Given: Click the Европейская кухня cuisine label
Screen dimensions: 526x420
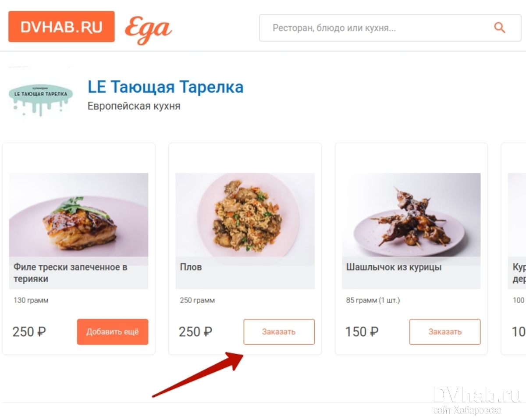Looking at the screenshot, I should pyautogui.click(x=134, y=106).
